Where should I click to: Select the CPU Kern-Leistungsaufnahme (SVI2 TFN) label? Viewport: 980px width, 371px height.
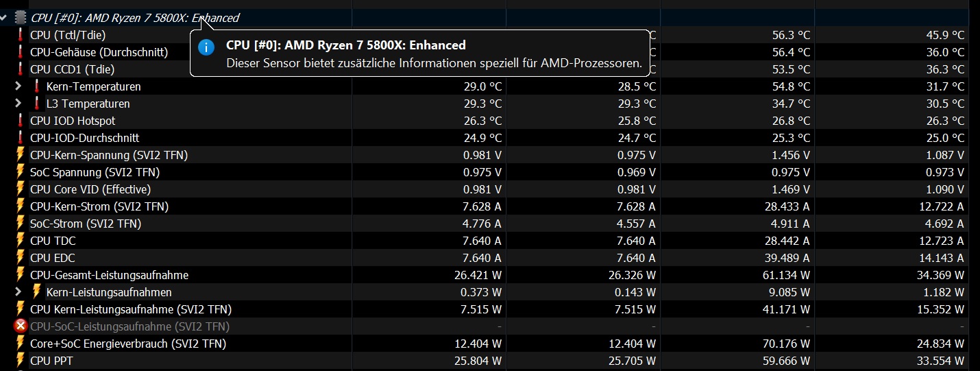(131, 309)
